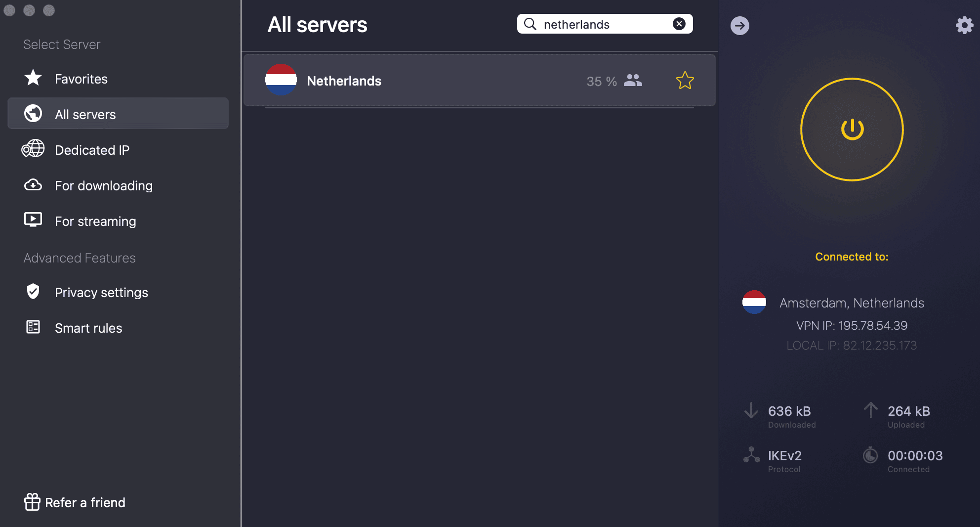Click the All servers heading
980x527 pixels.
coord(317,25)
